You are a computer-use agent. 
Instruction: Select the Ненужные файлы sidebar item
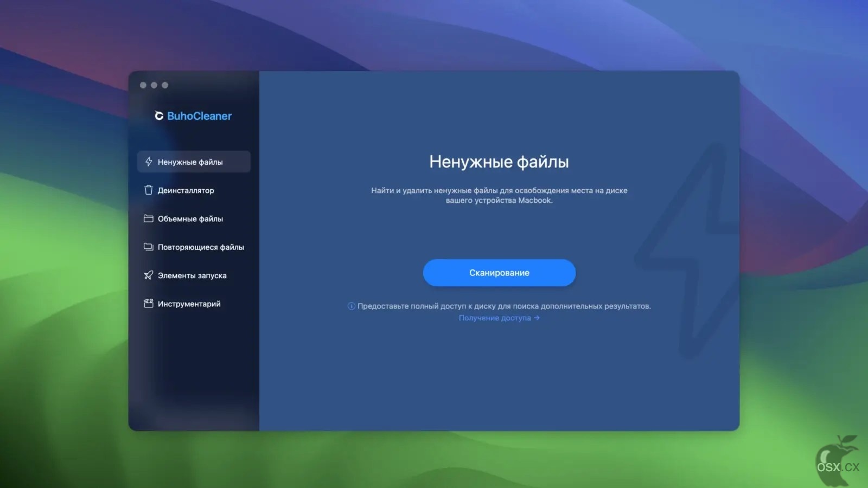tap(194, 162)
